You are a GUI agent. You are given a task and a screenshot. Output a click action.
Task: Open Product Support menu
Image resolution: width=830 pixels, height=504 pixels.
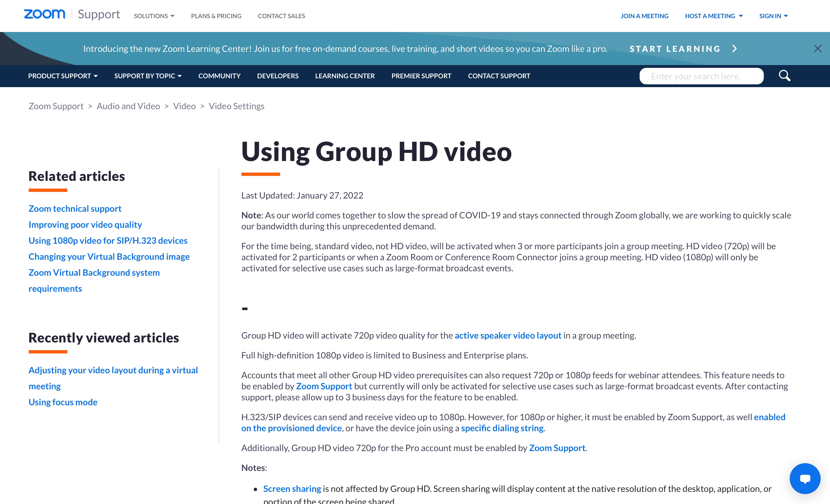[63, 76]
